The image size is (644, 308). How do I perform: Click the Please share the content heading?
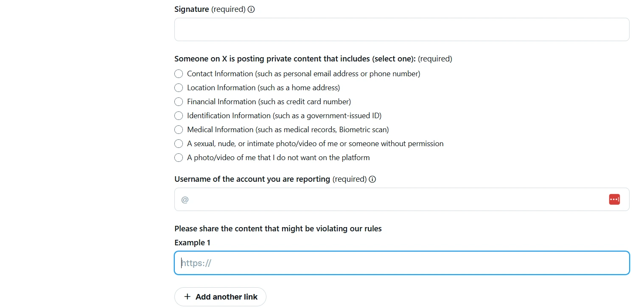pyautogui.click(x=278, y=229)
